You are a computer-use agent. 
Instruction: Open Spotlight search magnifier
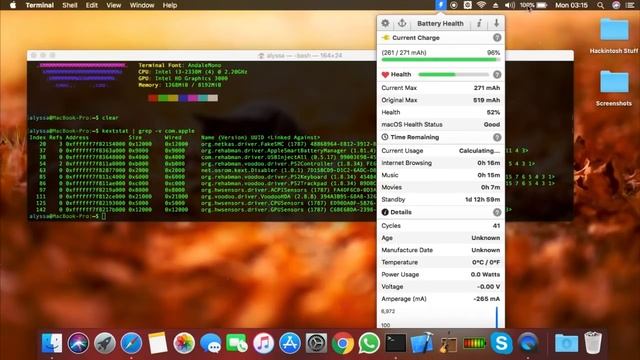pyautogui.click(x=600, y=5)
